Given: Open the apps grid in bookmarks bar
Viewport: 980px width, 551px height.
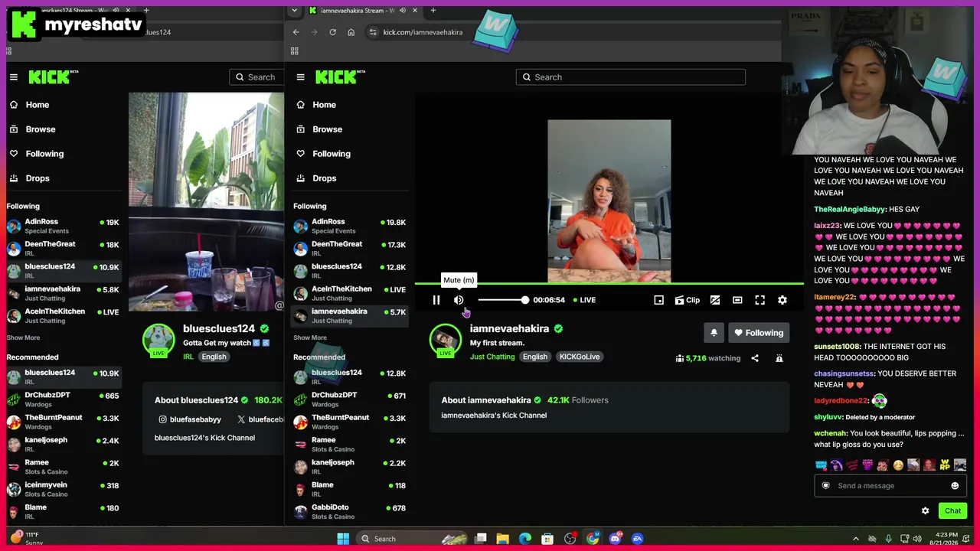Looking at the screenshot, I should [294, 51].
